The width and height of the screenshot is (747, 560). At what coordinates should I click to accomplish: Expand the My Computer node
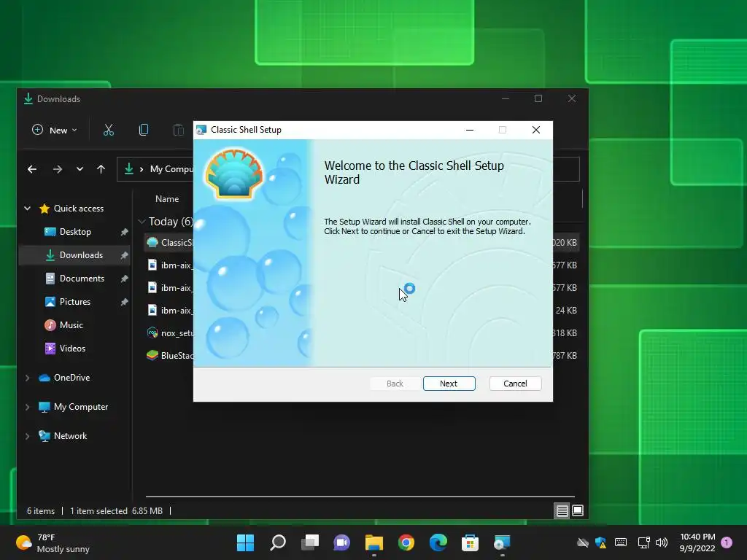28,407
